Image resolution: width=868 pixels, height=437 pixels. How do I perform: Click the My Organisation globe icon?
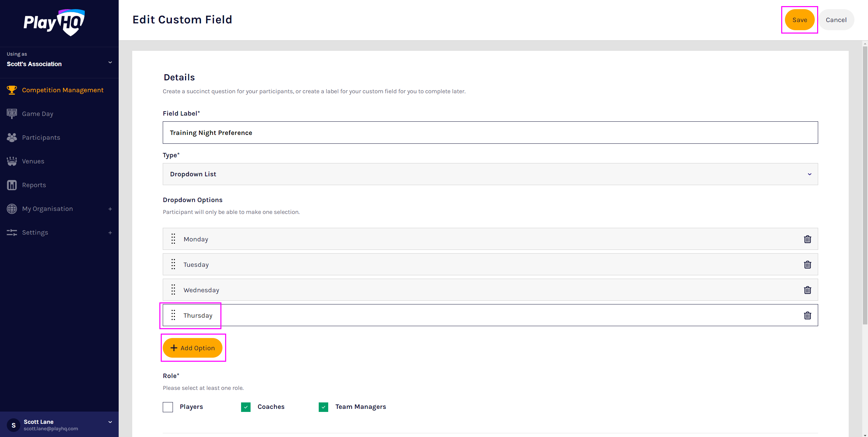pyautogui.click(x=12, y=208)
